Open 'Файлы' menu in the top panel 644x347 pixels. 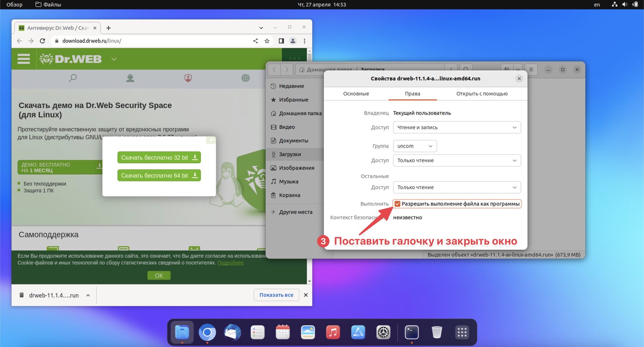(x=48, y=5)
